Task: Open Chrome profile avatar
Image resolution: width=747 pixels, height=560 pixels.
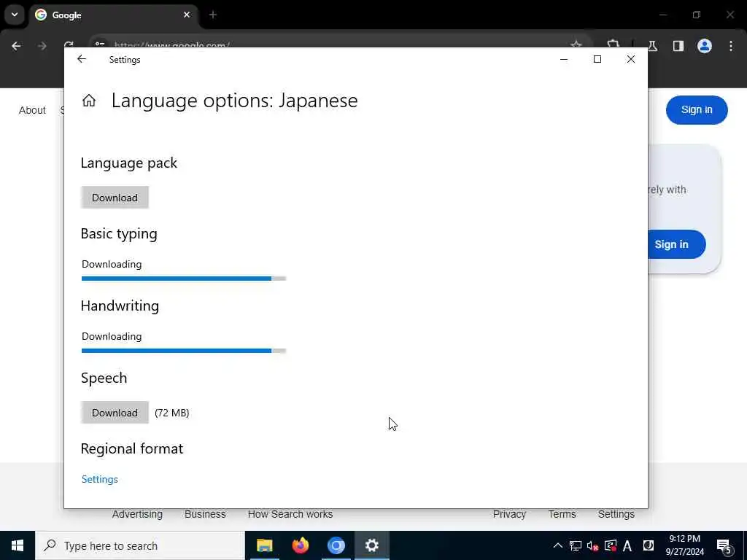Action: coord(705,46)
